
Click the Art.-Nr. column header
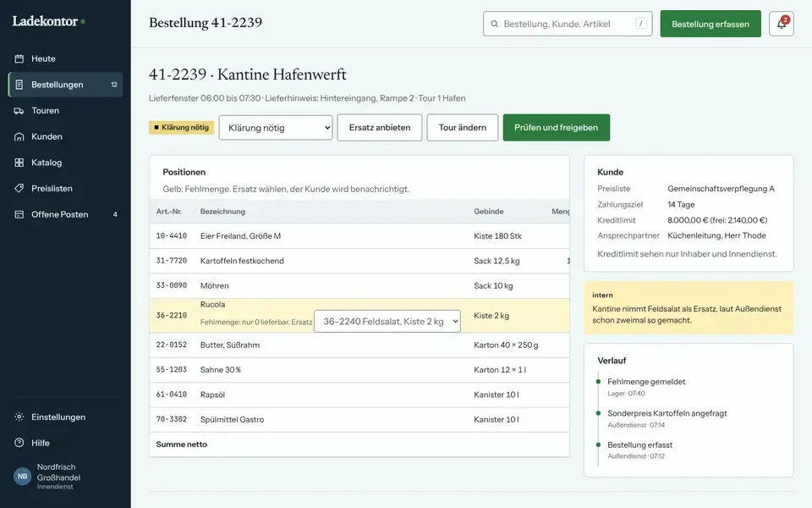coord(169,212)
